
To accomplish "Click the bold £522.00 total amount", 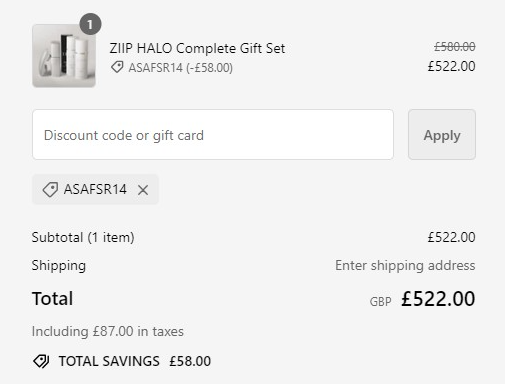I will point(438,299).
